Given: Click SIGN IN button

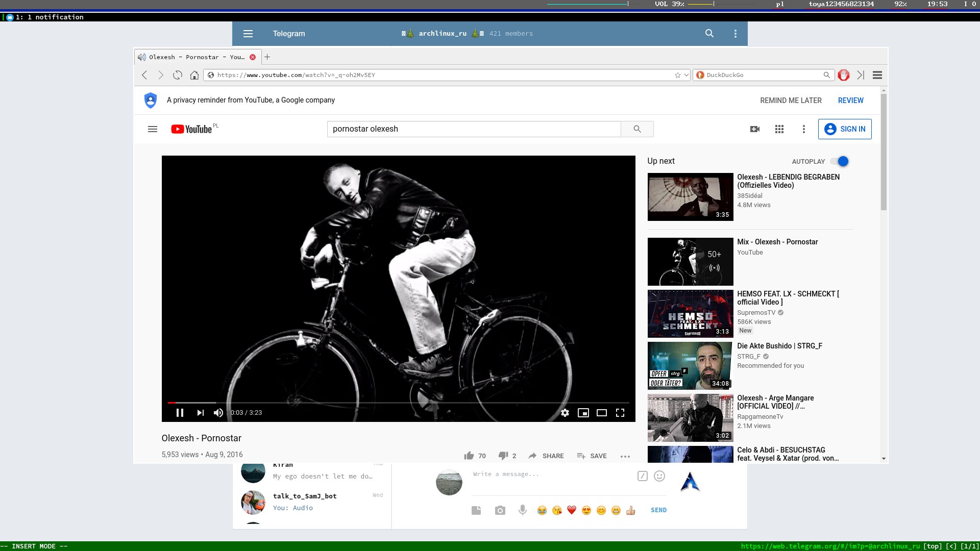Looking at the screenshot, I should [845, 129].
